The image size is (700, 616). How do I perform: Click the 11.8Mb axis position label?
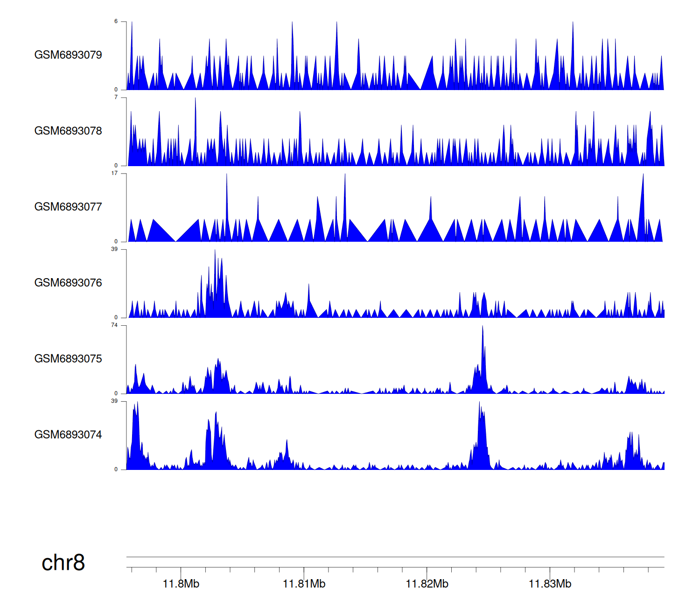click(181, 584)
